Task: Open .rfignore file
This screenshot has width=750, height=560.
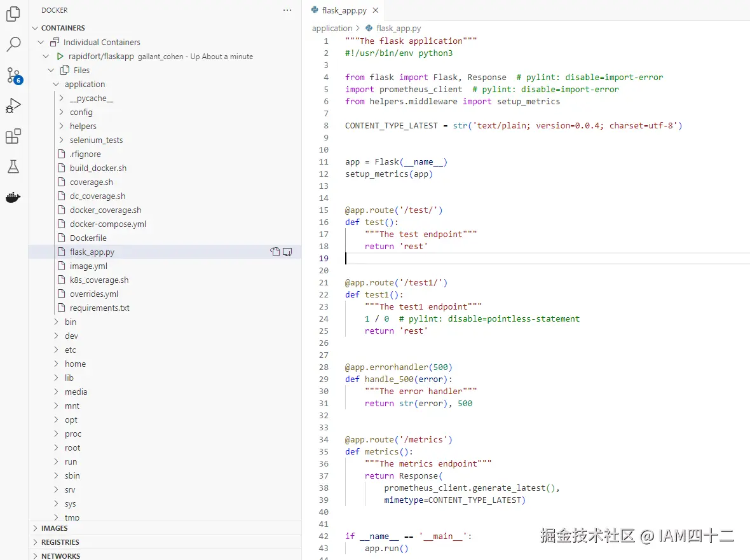Action: click(x=85, y=154)
